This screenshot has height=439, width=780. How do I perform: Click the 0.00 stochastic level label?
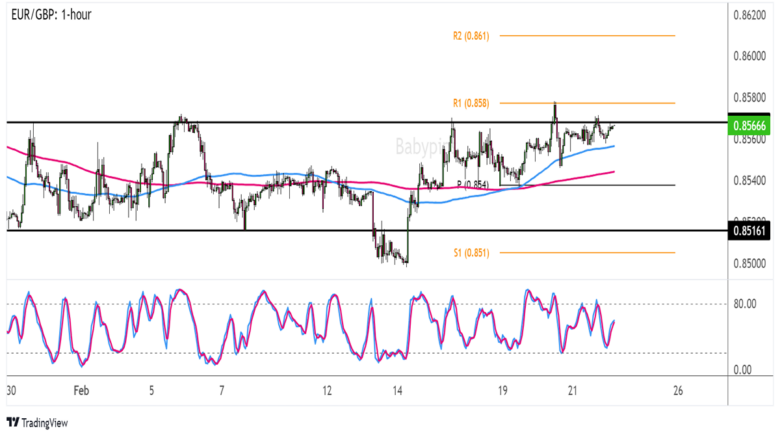742,370
